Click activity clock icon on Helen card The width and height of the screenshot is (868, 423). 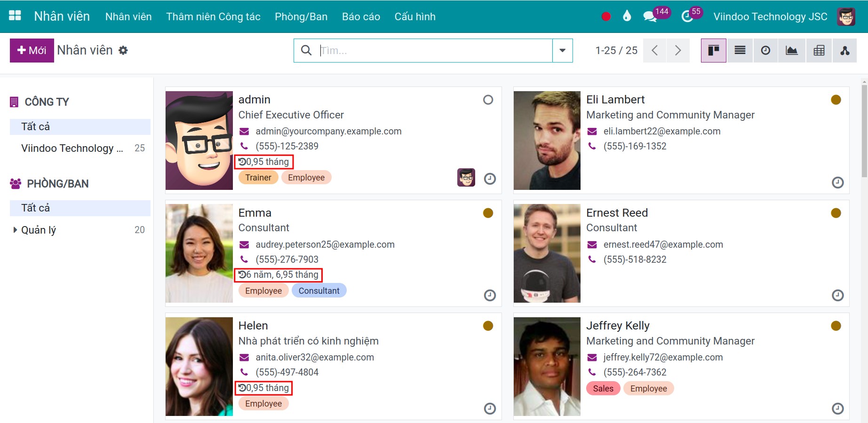click(x=490, y=408)
